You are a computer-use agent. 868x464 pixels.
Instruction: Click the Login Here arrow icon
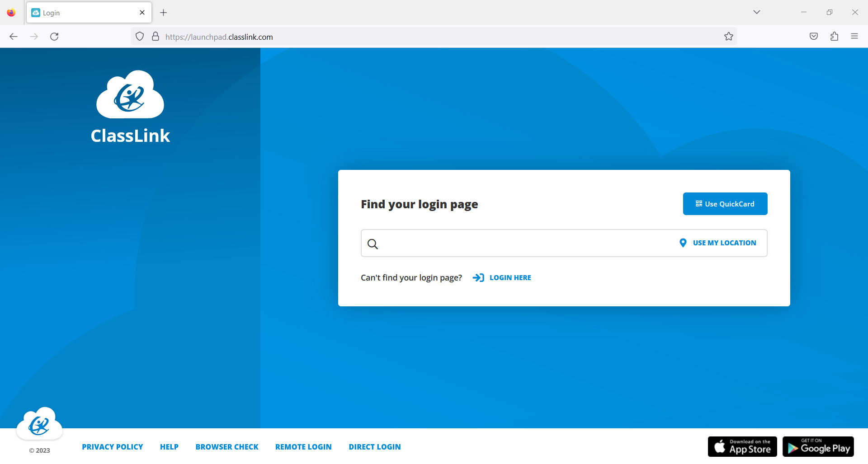[x=478, y=277]
